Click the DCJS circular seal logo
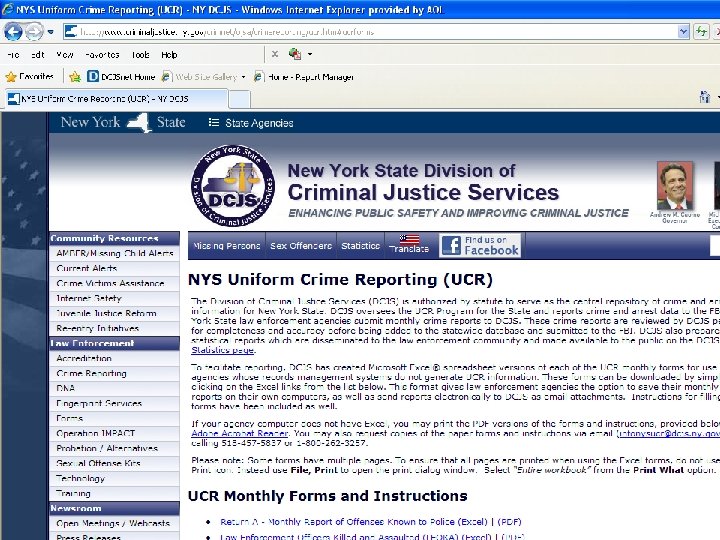This screenshot has height=540, width=720. (233, 186)
